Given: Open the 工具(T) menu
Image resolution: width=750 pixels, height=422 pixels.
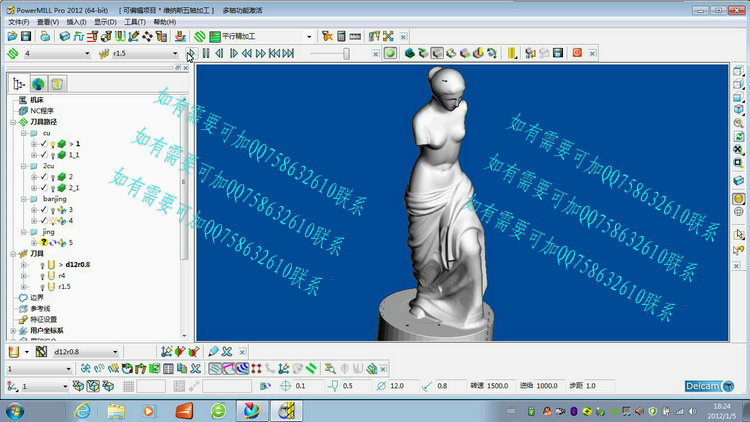Looking at the screenshot, I should 135,22.
